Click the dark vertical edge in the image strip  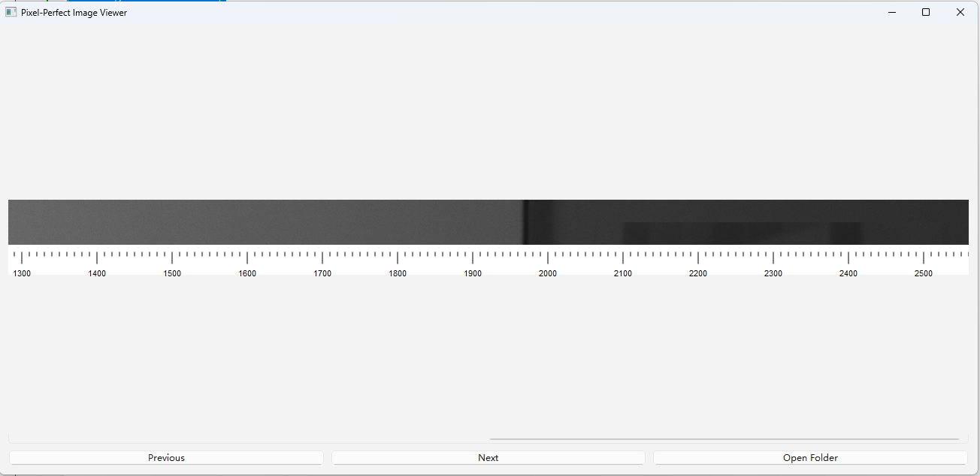(525, 222)
